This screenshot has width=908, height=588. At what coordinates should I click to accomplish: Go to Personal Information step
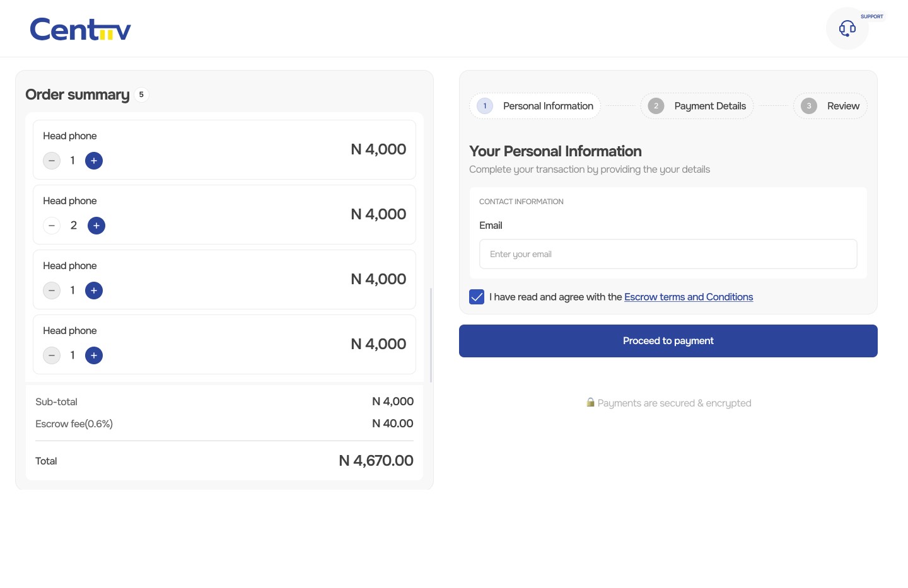tap(535, 106)
